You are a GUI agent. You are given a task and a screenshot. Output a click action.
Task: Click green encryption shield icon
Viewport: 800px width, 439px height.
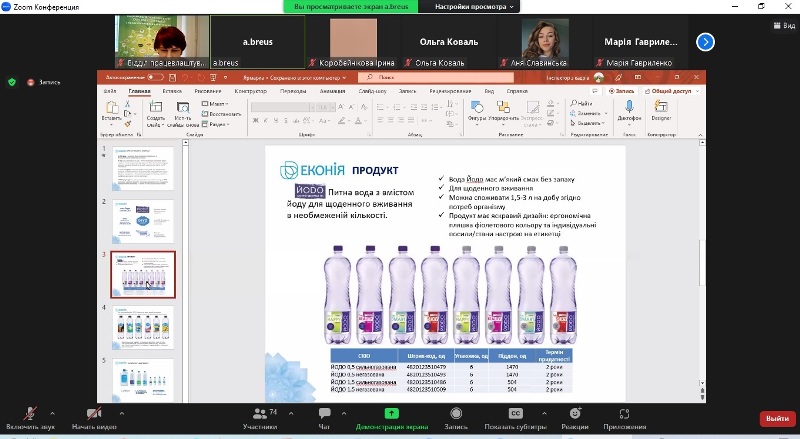[x=12, y=82]
